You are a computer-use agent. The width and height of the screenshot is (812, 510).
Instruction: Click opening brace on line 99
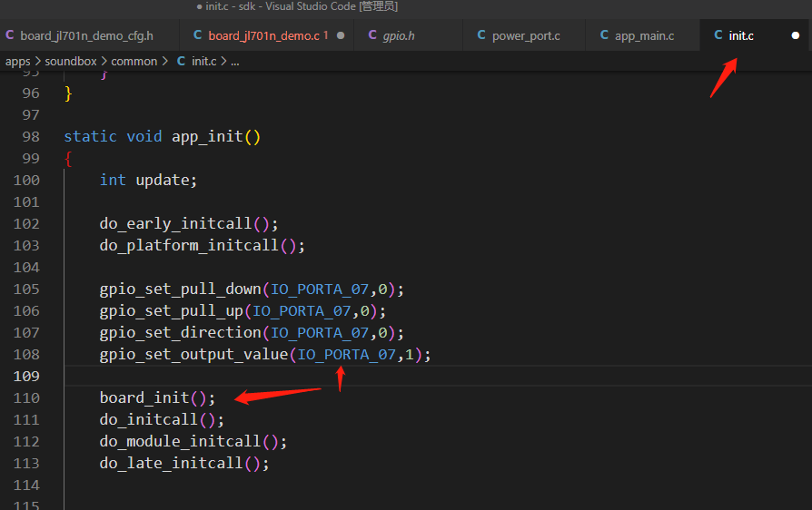pos(68,159)
